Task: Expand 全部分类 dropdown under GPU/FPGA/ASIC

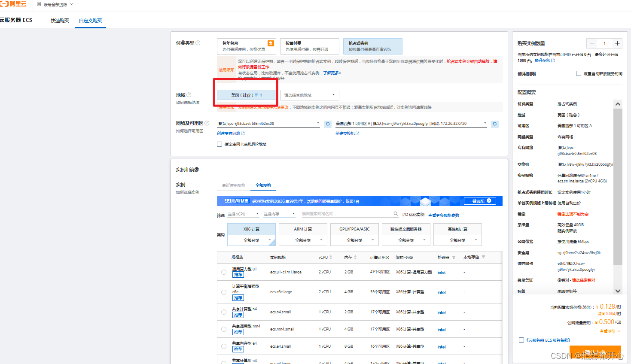Action: pyautogui.click(x=354, y=240)
